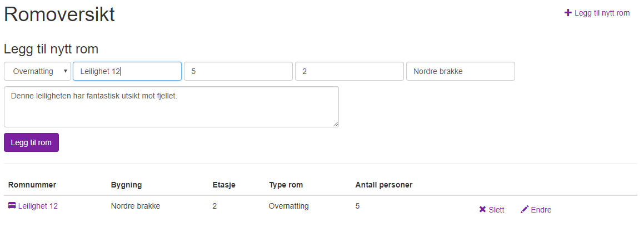
Task: Delete the room using the Slett link
Action: [x=492, y=210]
